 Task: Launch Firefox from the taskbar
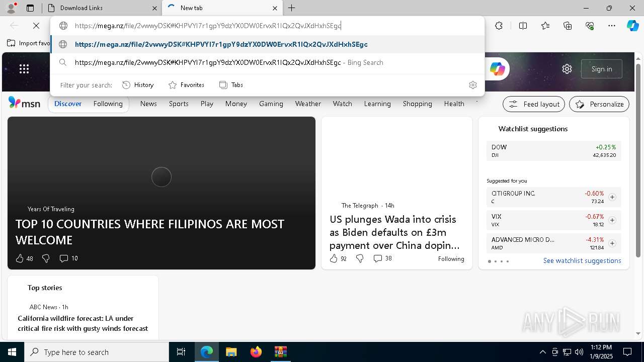[x=256, y=352]
